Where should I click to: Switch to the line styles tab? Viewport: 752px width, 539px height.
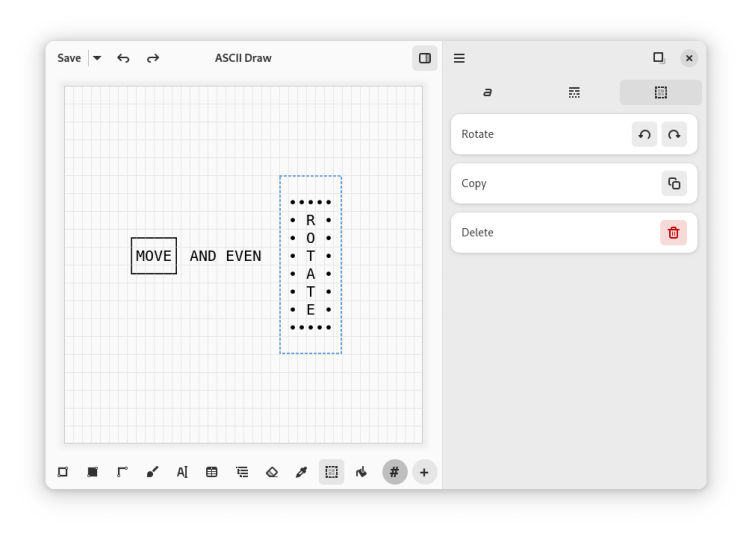(574, 93)
